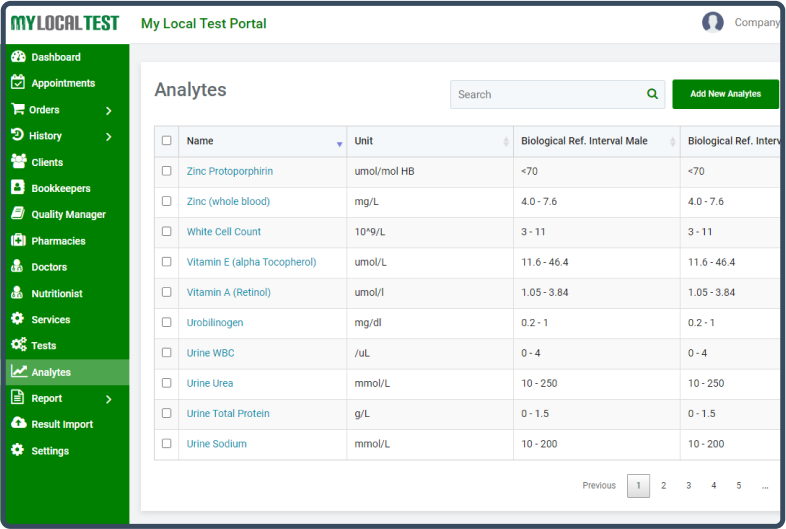Check the Zinc Protoporphirin row checkbox
The image size is (786, 529).
[167, 171]
